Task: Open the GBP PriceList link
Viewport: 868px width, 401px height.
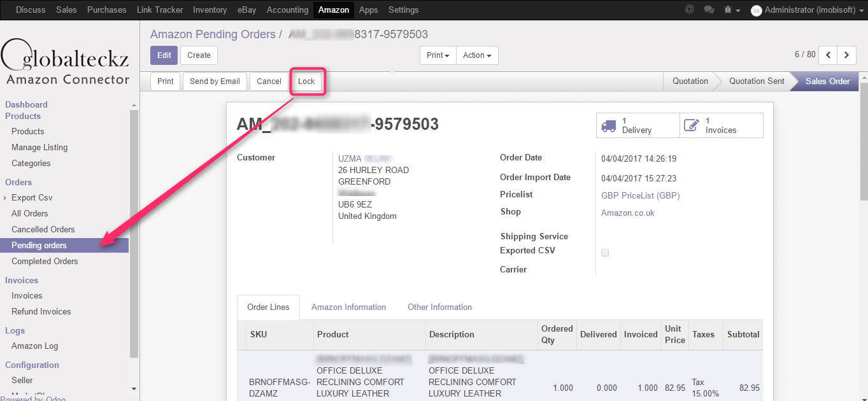Action: pos(640,195)
